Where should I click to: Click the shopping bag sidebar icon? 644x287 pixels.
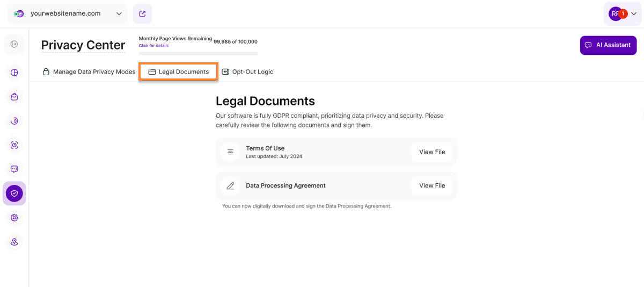pyautogui.click(x=14, y=97)
